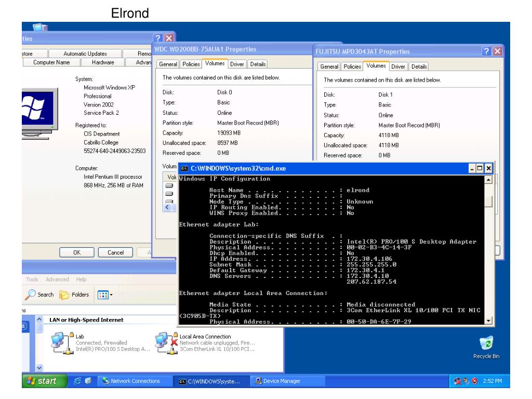Switch to Network Connections taskbar button
The image size is (532, 399).
(136, 381)
